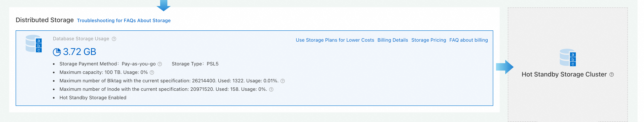Click the 3.72 GB storage usage value
The width and height of the screenshot is (644, 122).
(80, 52)
